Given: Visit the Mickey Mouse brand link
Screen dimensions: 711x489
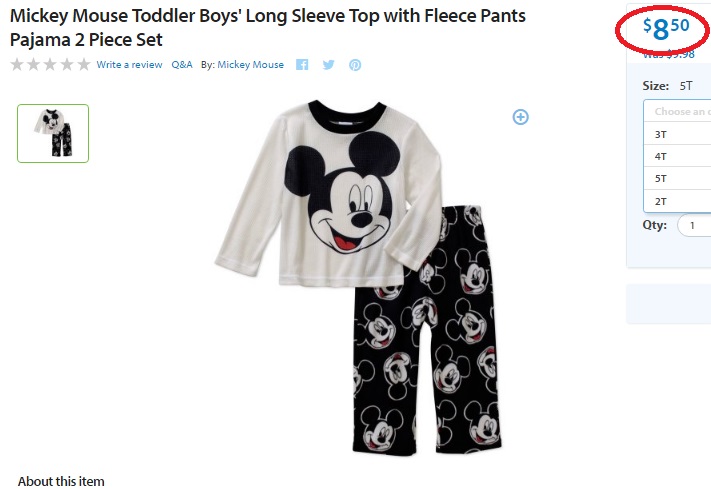Looking at the screenshot, I should click(251, 65).
